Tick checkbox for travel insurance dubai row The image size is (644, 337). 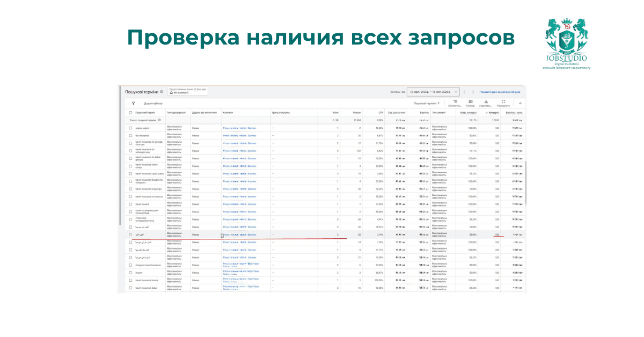[x=130, y=288]
